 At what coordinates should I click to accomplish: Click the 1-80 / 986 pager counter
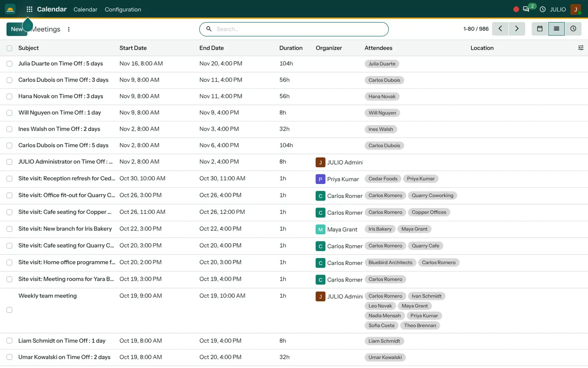(476, 29)
